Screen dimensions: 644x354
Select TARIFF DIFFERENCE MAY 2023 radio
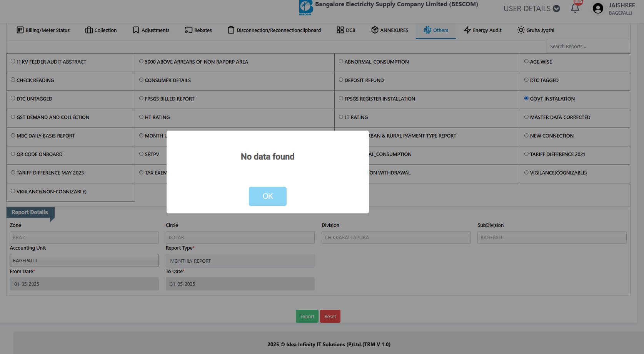13,172
